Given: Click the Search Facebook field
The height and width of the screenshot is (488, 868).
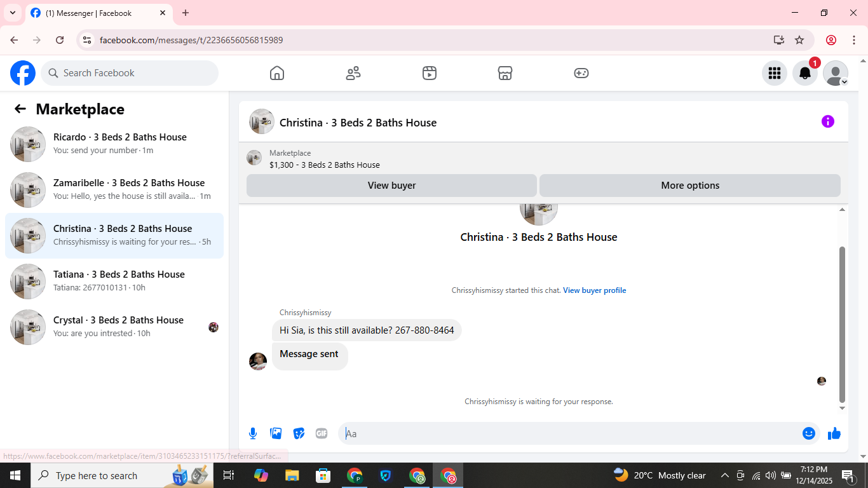Looking at the screenshot, I should pos(130,73).
